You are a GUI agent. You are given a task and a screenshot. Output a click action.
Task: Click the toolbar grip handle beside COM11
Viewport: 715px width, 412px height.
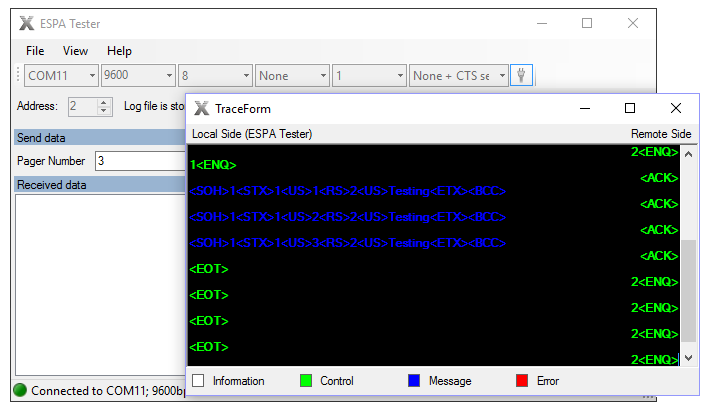coord(18,75)
